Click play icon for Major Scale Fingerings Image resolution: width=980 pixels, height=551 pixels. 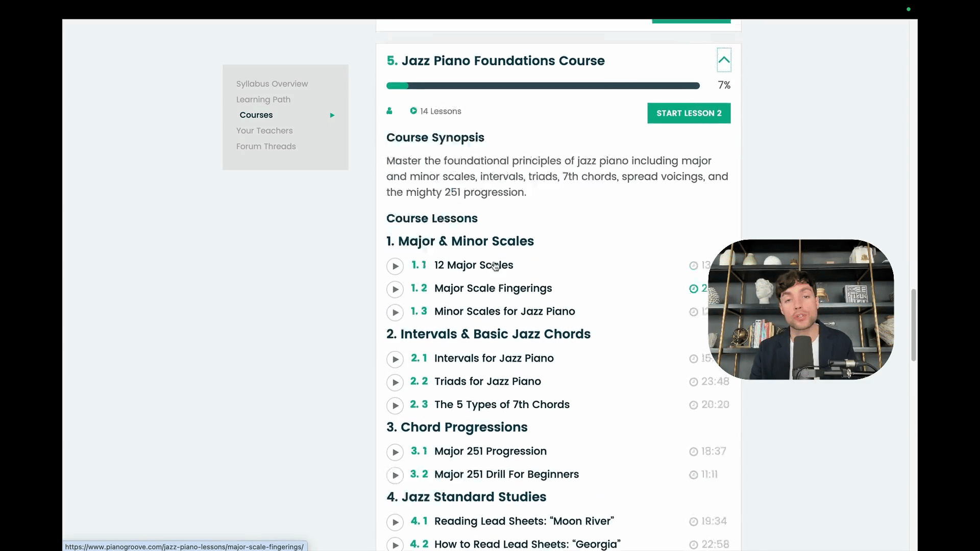pyautogui.click(x=395, y=289)
